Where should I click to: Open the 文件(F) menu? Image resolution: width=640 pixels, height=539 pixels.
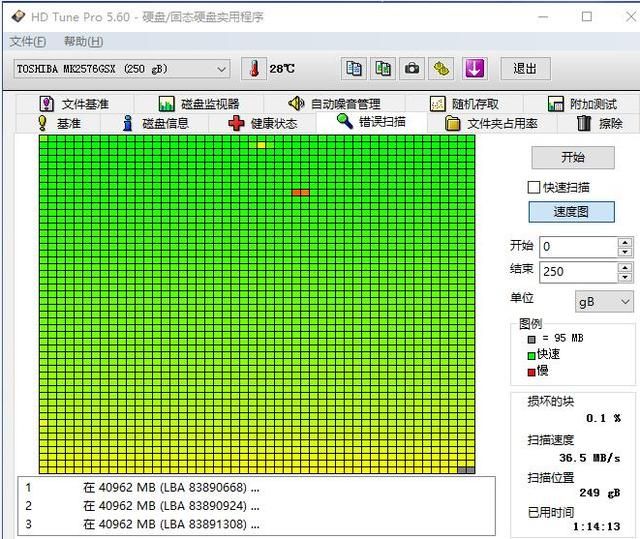(x=28, y=41)
